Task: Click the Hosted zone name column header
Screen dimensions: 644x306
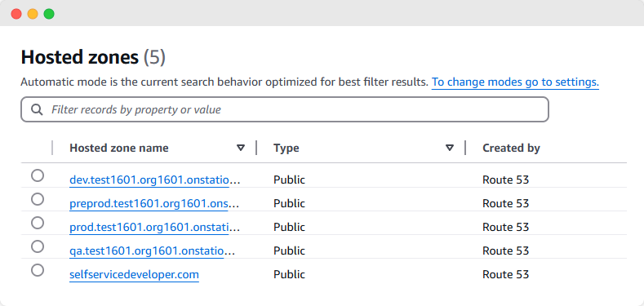Action: 119,148
